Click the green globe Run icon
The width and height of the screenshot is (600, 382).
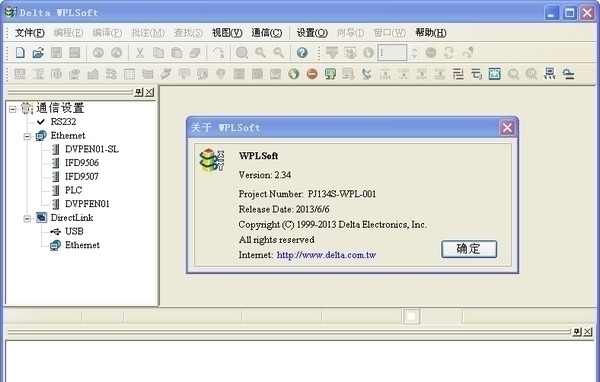[x=293, y=73]
